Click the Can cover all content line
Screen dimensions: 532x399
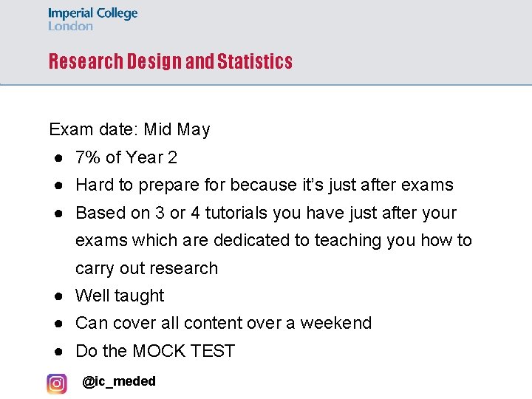223,323
